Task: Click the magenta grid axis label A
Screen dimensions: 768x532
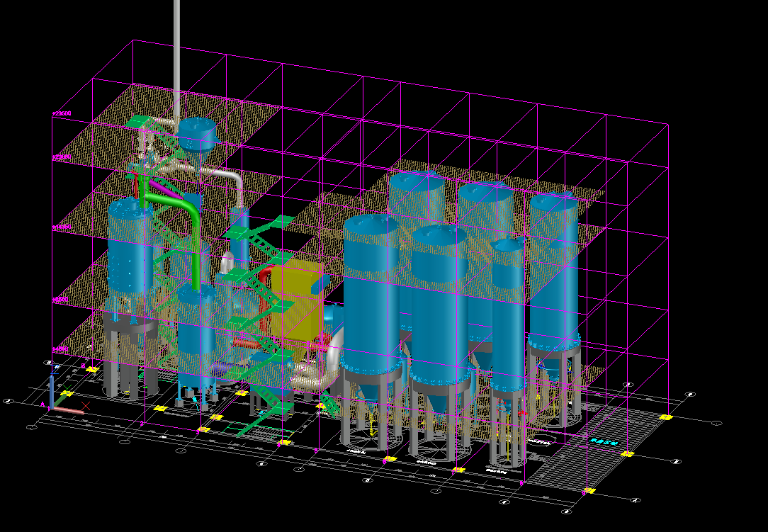Action: tap(43, 405)
